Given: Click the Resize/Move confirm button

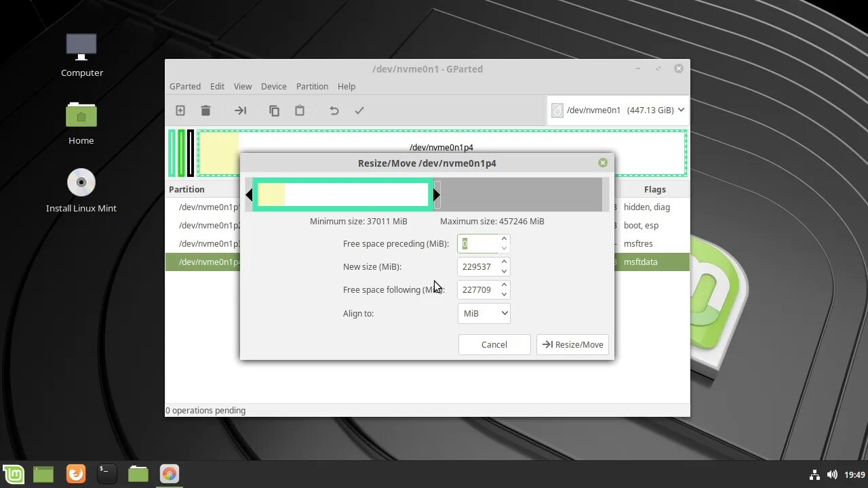Looking at the screenshot, I should click(x=573, y=344).
